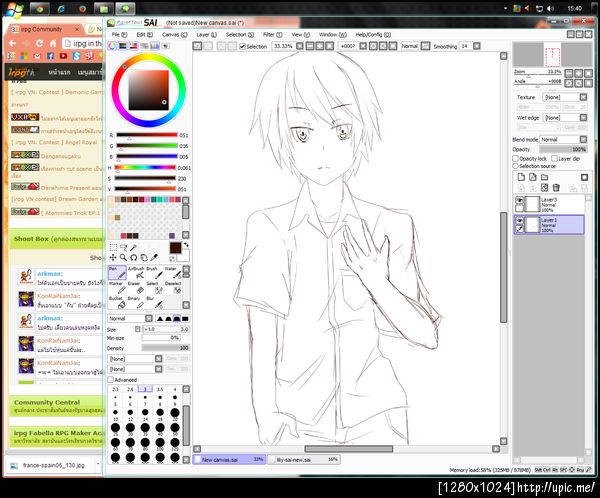Adjust the brush Density slider

(x=165, y=348)
